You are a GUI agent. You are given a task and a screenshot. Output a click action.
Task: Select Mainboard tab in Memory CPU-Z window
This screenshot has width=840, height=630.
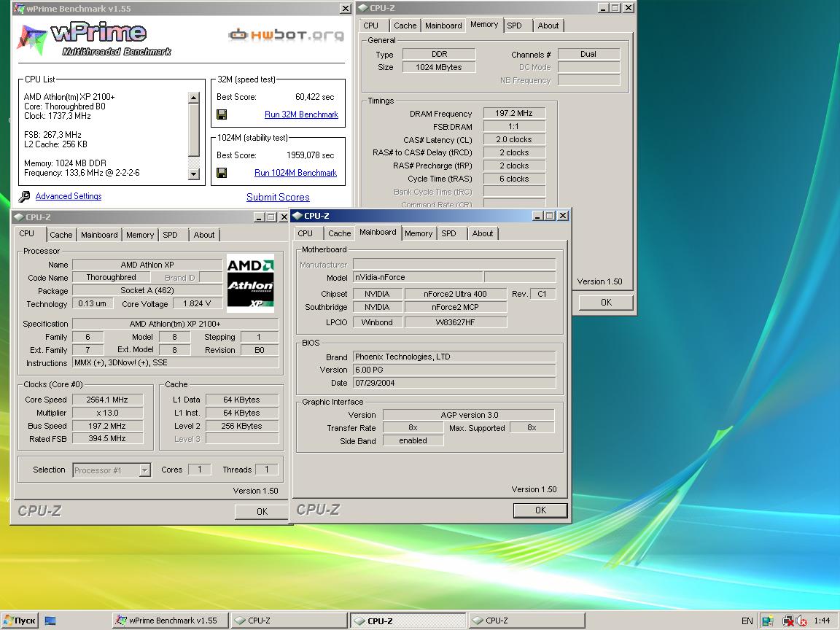coord(443,26)
